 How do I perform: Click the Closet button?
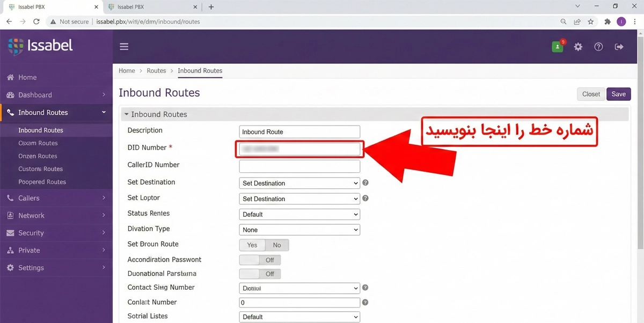coord(591,94)
